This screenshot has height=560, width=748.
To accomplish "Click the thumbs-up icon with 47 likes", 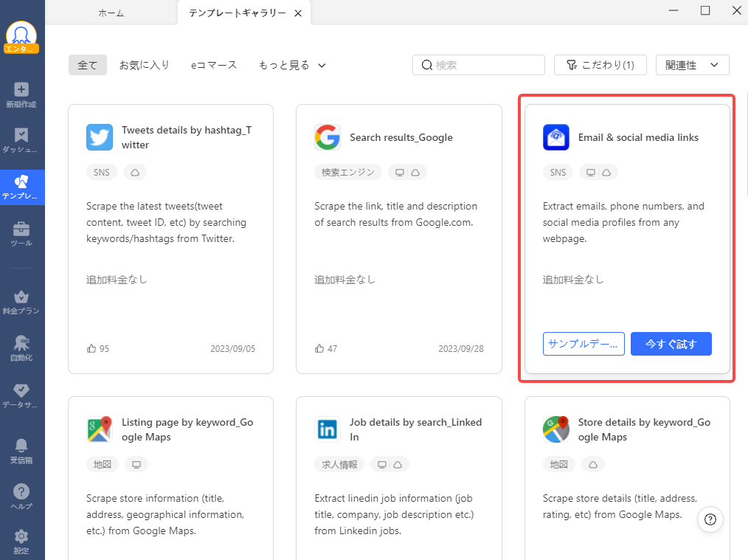I will pos(319,349).
